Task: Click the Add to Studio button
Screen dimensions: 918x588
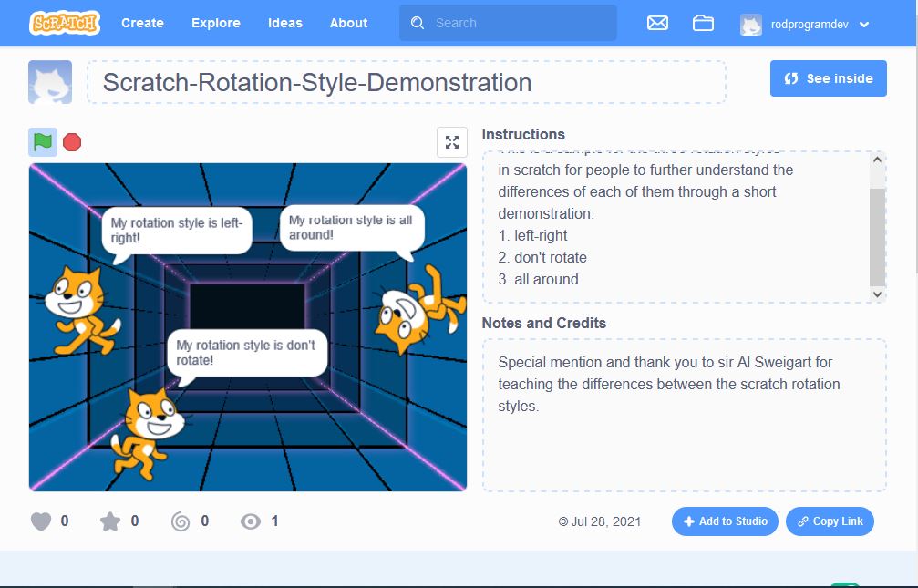Action: click(x=725, y=521)
